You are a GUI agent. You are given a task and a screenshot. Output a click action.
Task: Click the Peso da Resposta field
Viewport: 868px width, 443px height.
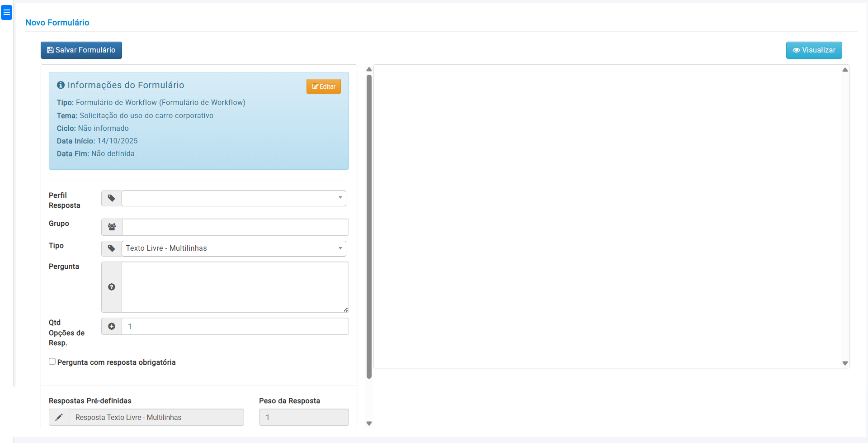(x=303, y=417)
